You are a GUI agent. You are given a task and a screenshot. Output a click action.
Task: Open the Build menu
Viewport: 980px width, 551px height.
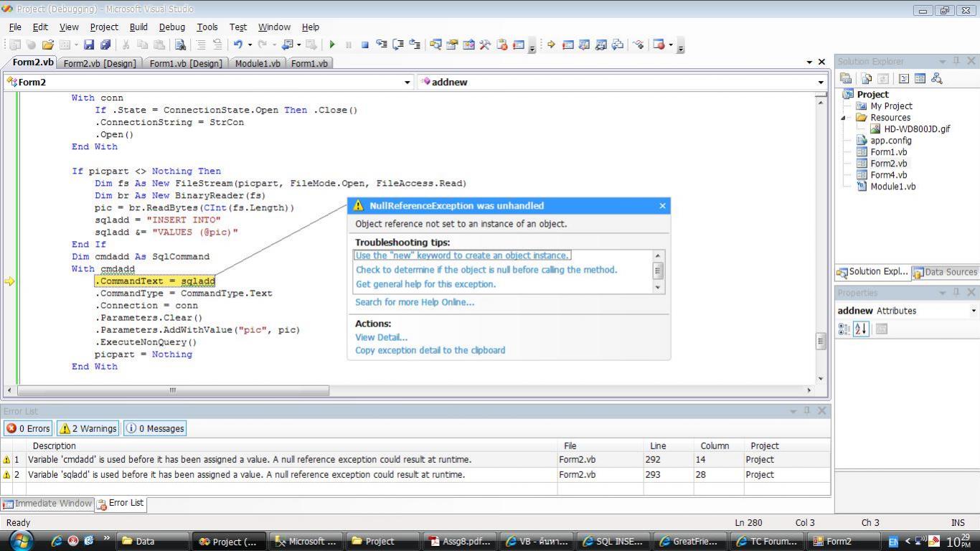138,27
